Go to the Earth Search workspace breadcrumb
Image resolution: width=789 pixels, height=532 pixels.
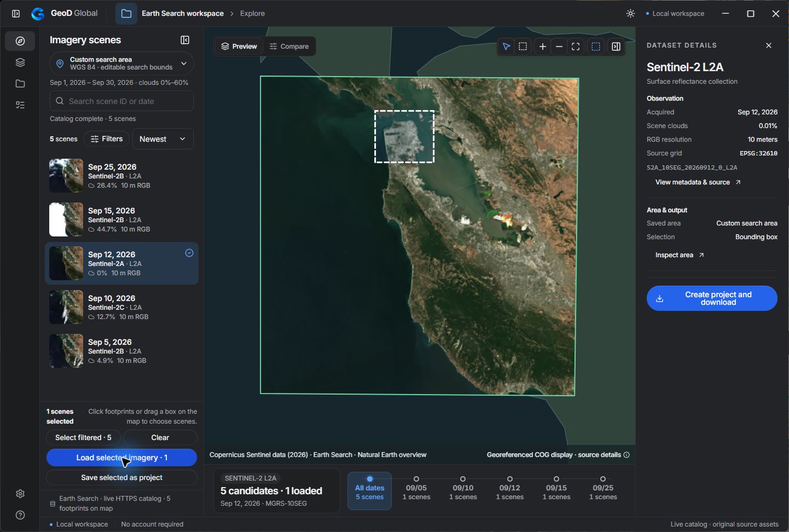[x=183, y=14]
